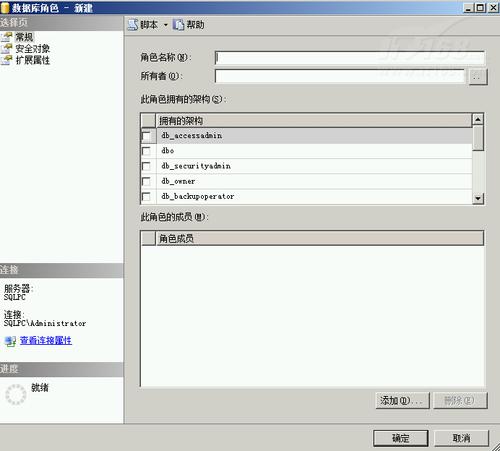Open the 查看连接属性 link
Screen dimensions: 500x451
pyautogui.click(x=46, y=340)
